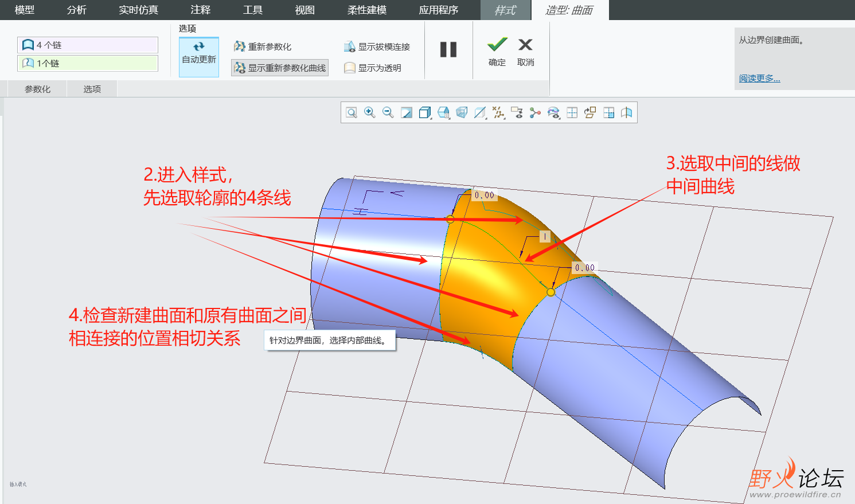Switch to the 分析 ribbon tab
The width and height of the screenshot is (855, 504).
click(77, 10)
